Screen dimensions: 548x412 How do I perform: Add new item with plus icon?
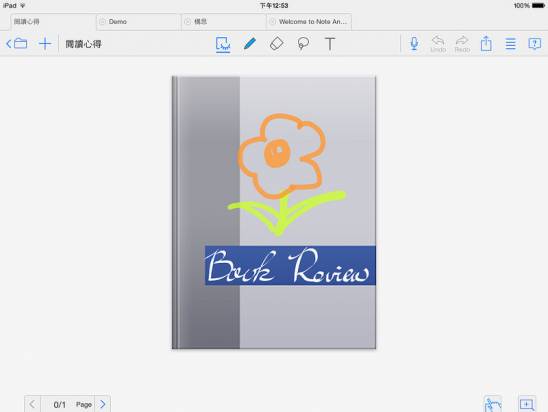(45, 44)
